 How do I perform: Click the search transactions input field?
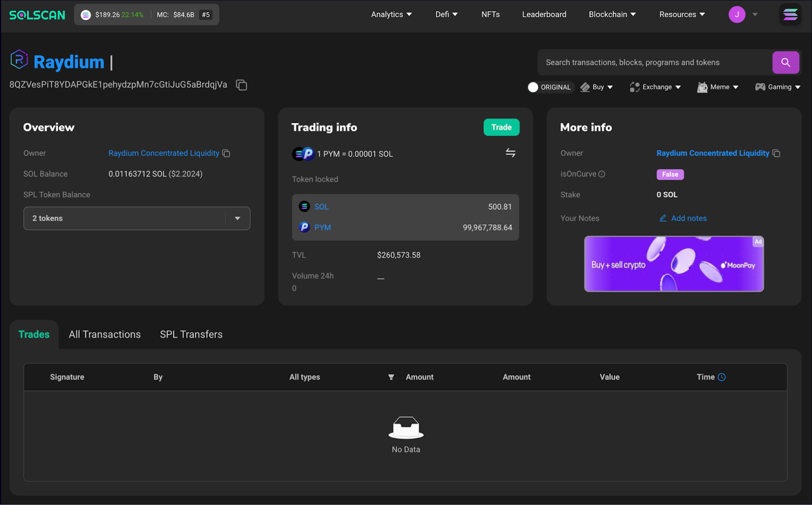(x=655, y=62)
